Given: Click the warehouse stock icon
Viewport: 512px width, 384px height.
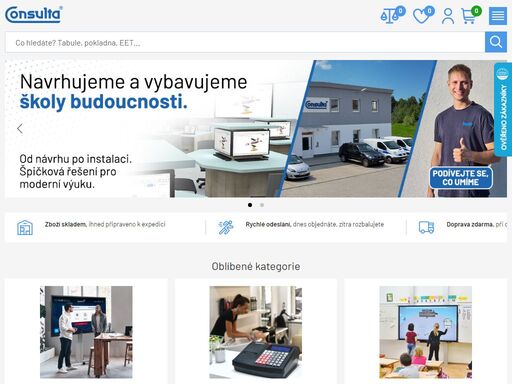Looking at the screenshot, I should point(25,228).
